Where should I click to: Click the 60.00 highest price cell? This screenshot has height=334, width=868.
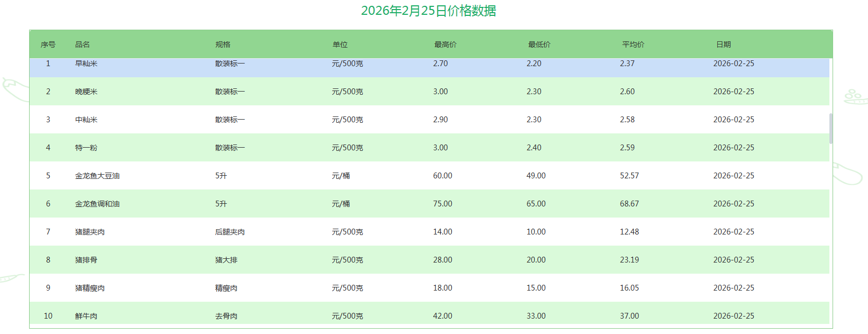click(x=443, y=176)
